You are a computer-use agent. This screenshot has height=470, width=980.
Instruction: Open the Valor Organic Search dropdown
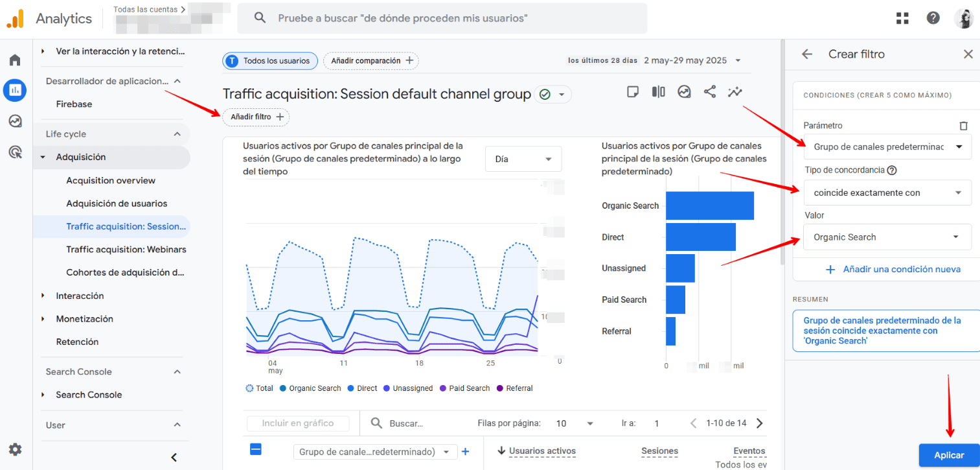pos(887,237)
